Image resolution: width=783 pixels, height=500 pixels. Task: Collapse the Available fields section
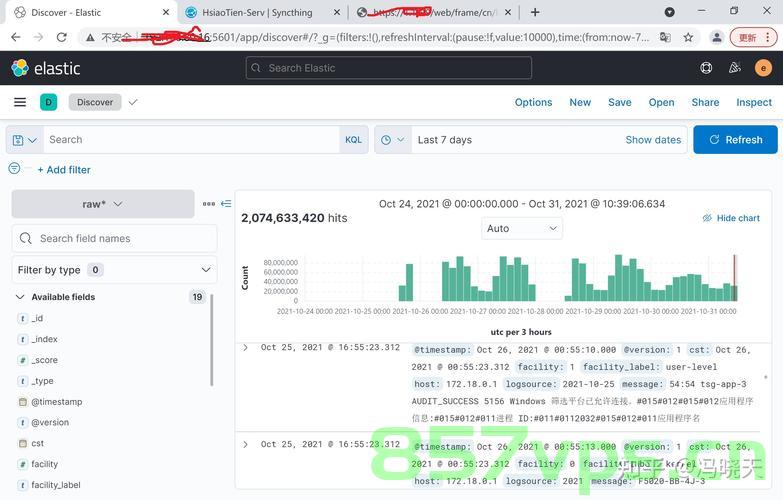(x=20, y=297)
